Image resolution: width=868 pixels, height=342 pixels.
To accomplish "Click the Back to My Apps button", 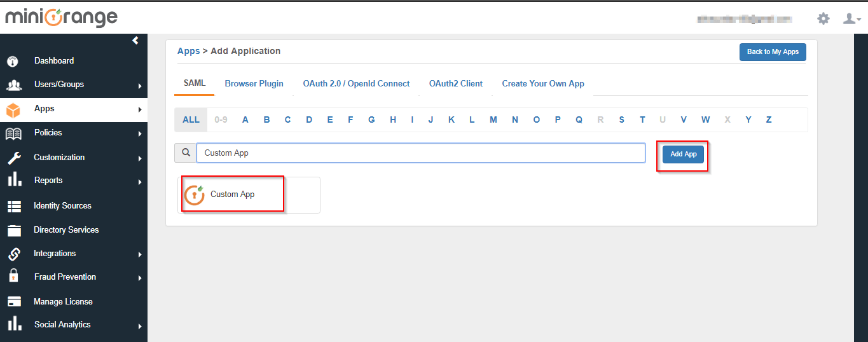I will click(773, 52).
